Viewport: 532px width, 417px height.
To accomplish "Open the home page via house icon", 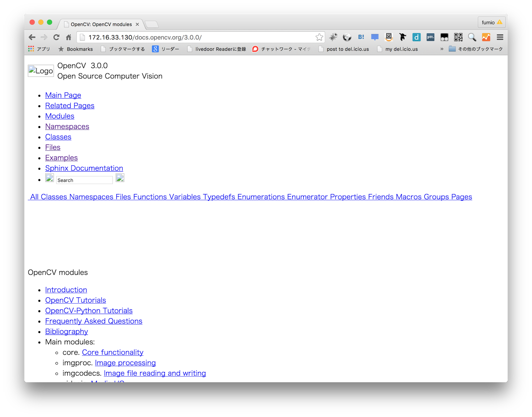I will [68, 37].
